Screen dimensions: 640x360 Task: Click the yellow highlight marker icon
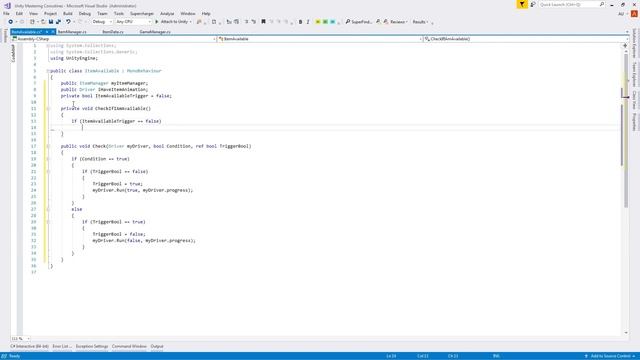[318, 22]
